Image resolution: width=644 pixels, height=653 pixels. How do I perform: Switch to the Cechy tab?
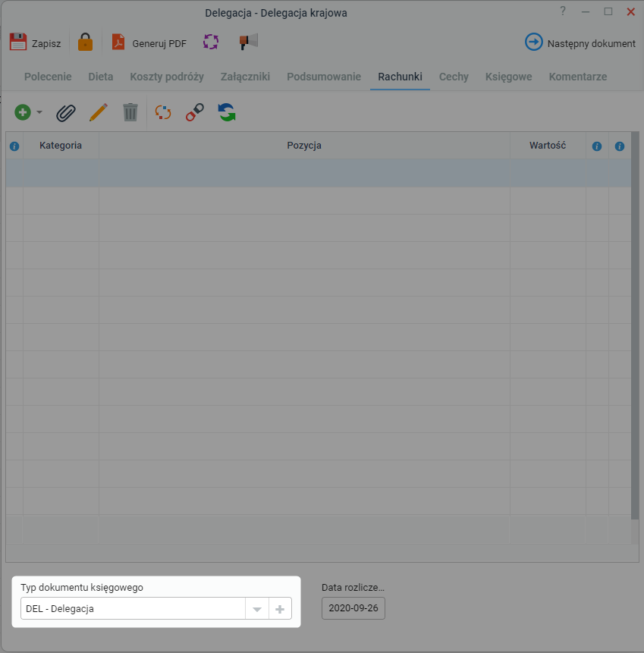[x=454, y=77]
